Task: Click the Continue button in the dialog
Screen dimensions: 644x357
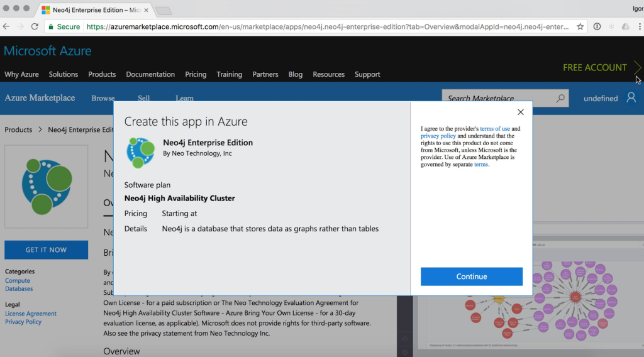Action: pyautogui.click(x=472, y=277)
